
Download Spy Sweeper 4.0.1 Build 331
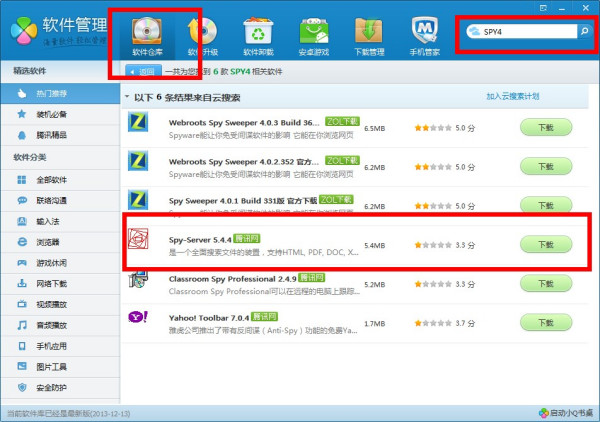(x=546, y=205)
